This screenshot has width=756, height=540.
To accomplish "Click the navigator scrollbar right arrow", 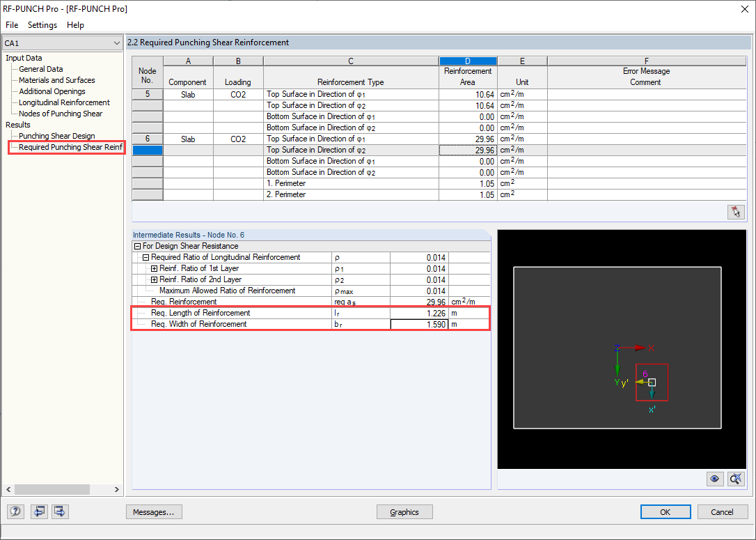I will coord(117,489).
